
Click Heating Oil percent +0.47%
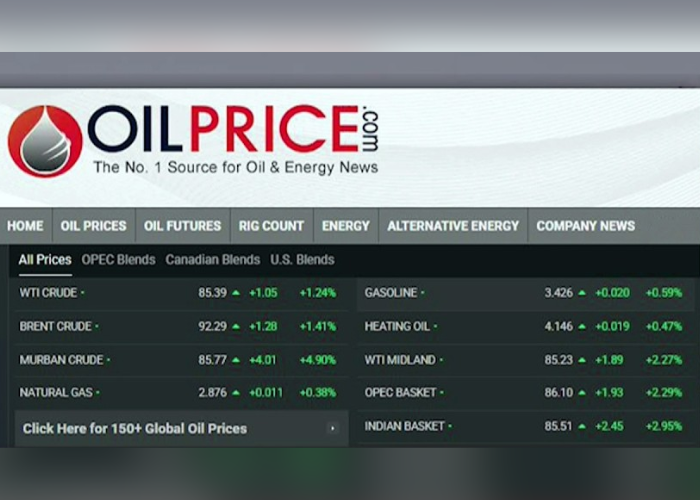click(x=664, y=326)
